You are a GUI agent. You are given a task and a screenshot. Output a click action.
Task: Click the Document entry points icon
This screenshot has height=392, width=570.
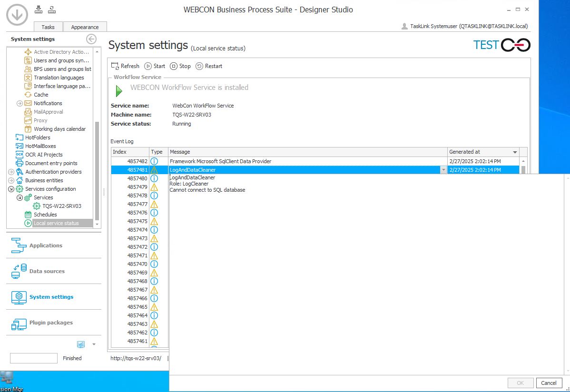[19, 163]
